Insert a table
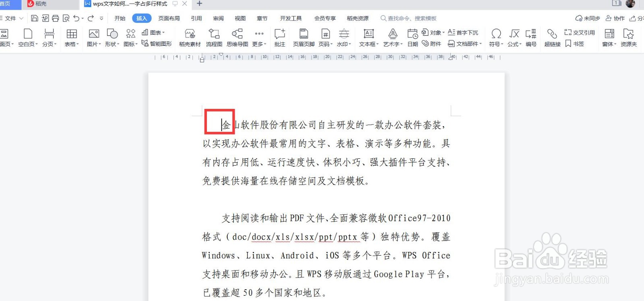The height and width of the screenshot is (301, 644). (72, 38)
